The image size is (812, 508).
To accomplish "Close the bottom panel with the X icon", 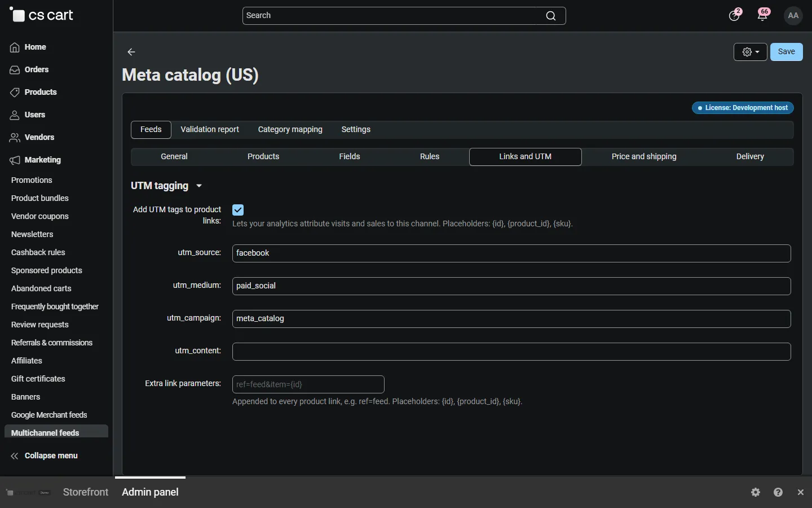I will 801,492.
